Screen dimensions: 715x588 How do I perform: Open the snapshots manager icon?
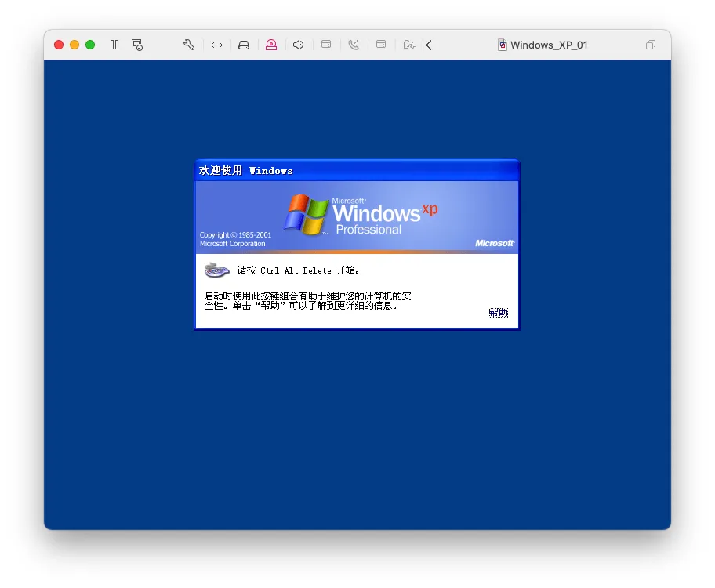[x=136, y=45]
